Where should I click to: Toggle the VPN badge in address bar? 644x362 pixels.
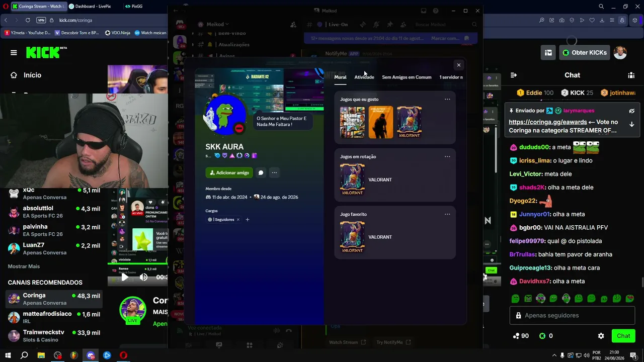pos(41,20)
